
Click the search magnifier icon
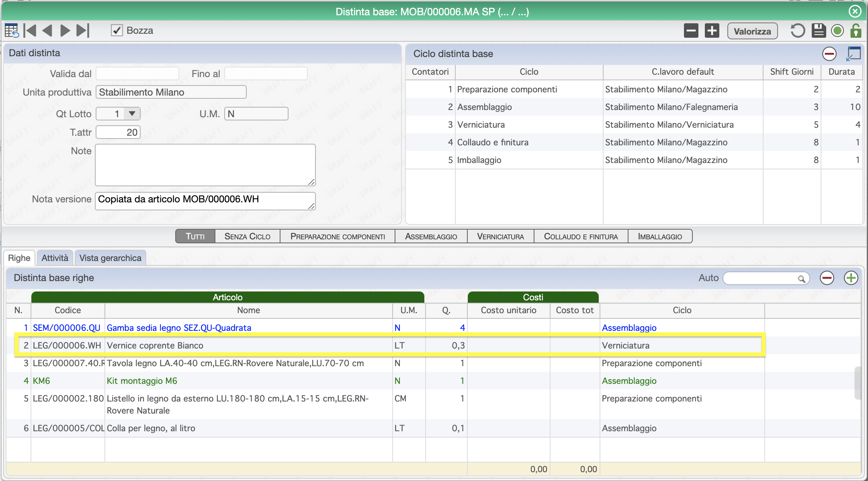pos(801,278)
